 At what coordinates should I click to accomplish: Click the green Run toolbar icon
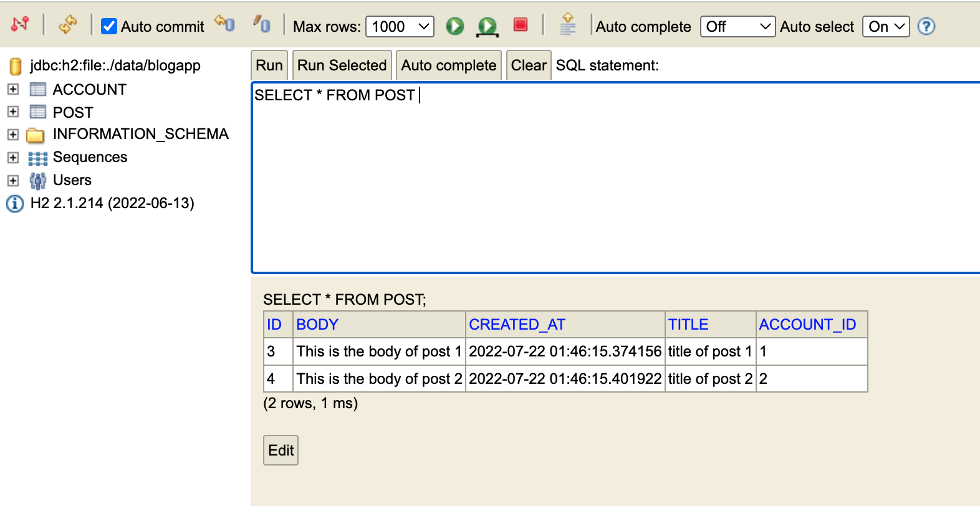[x=455, y=26]
